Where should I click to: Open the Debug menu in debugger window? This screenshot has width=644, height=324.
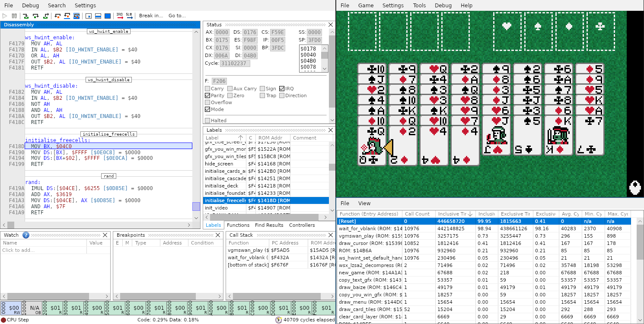pos(30,6)
